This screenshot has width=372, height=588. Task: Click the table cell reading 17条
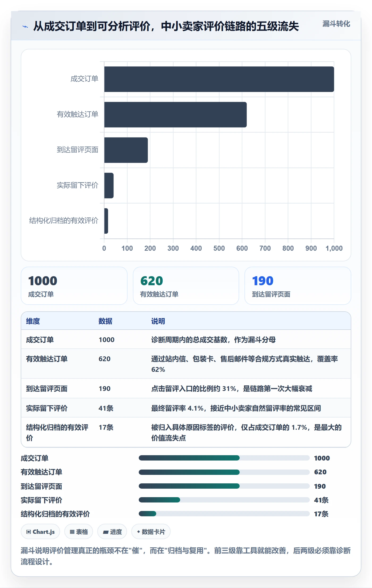(x=106, y=427)
